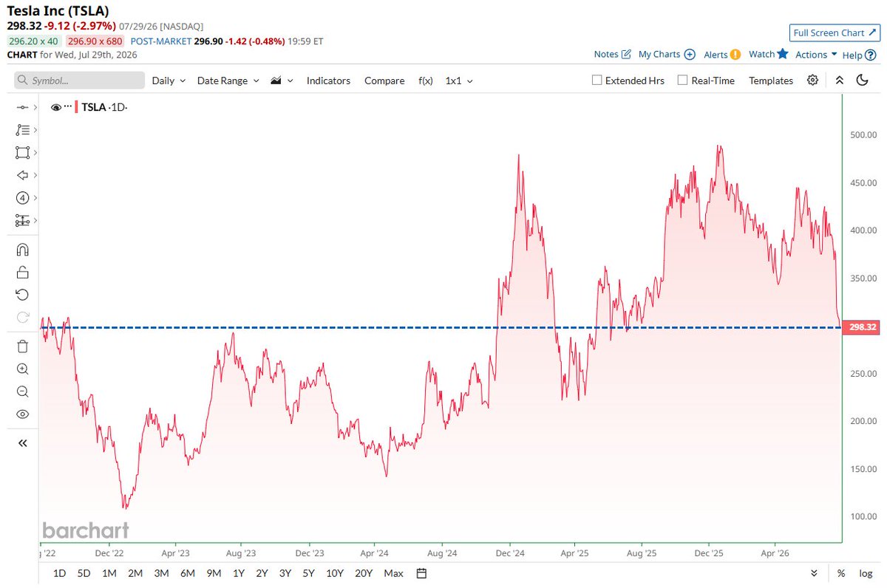
Task: Select the 10Y range
Action: [x=335, y=573]
